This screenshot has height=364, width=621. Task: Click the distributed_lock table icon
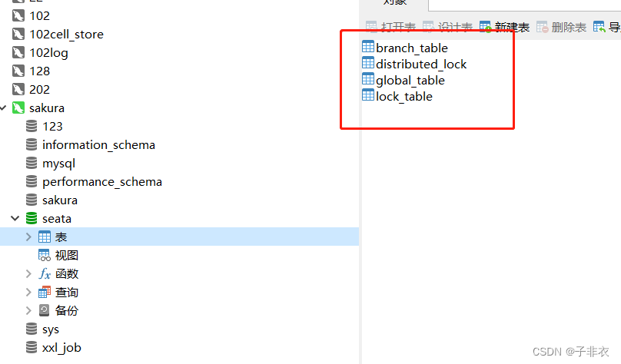tap(368, 63)
